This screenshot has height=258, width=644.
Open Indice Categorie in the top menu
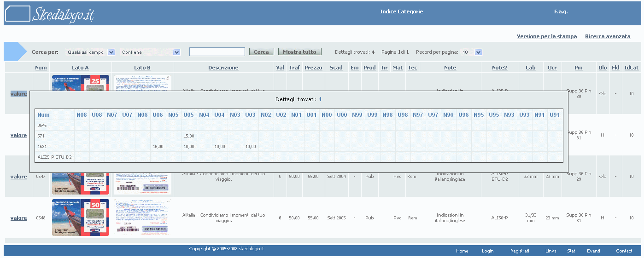[x=401, y=11]
